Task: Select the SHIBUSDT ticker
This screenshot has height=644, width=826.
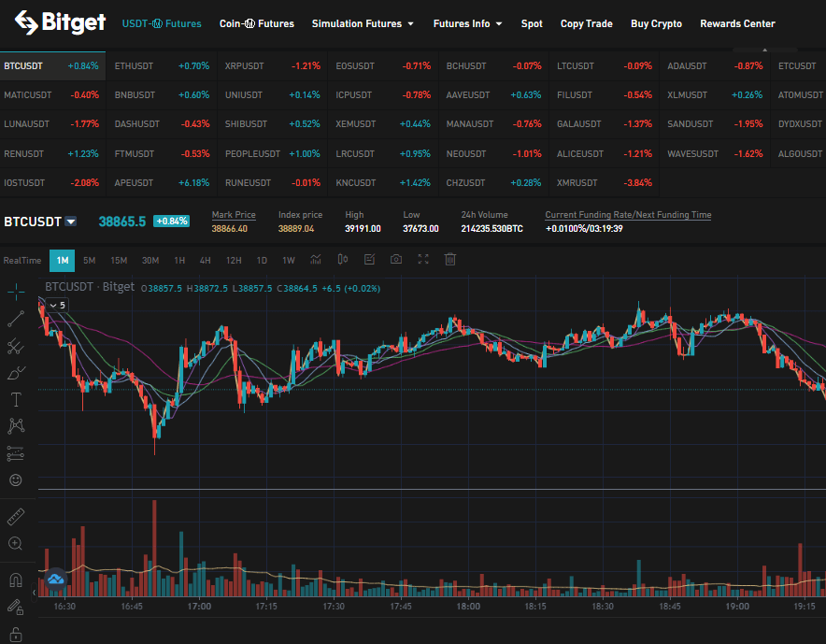Action: [272, 123]
